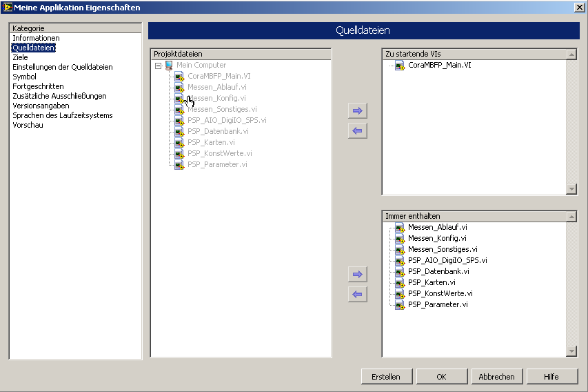Select PSP_Parameter.vi text in Projektdateien
Screen dimensions: 588x392
point(217,164)
